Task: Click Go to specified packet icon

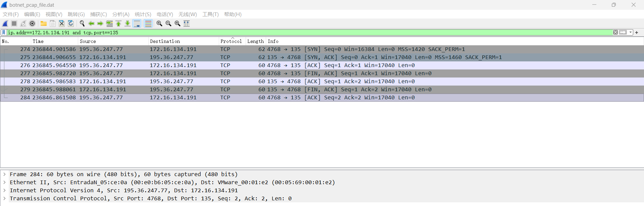Action: (109, 23)
